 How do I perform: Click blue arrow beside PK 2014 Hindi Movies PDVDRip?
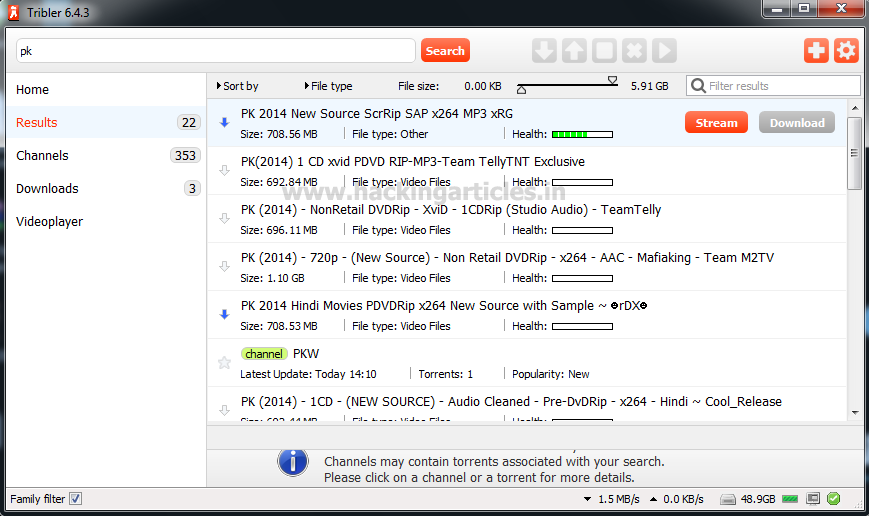click(x=224, y=314)
